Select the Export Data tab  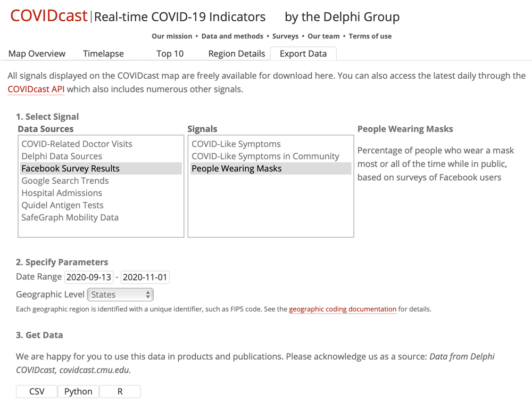click(303, 53)
